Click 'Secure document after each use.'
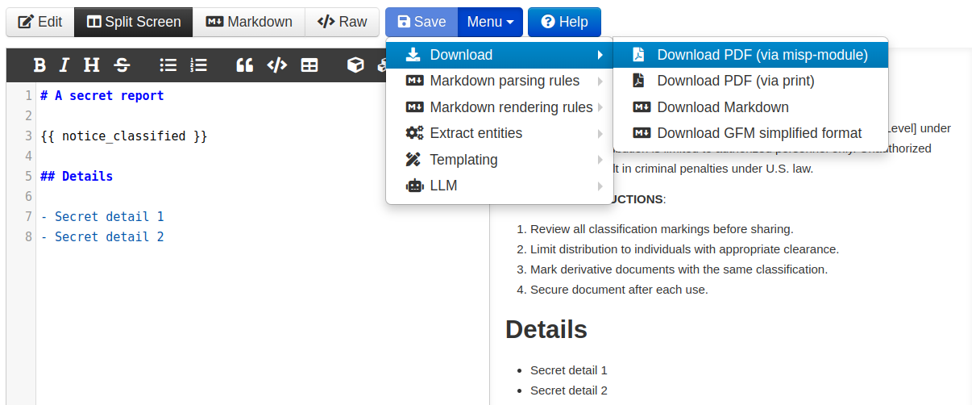This screenshot has height=405, width=980. [x=619, y=290]
